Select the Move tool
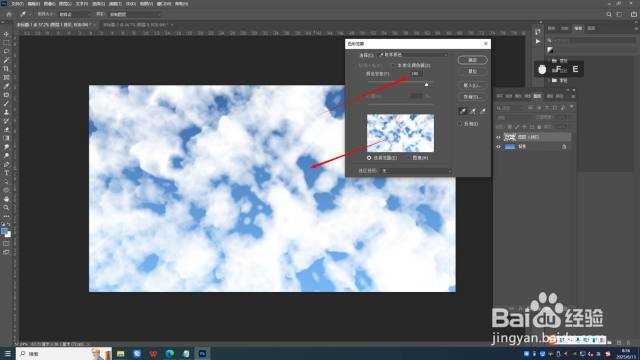The height and width of the screenshot is (360, 640). [x=6, y=34]
